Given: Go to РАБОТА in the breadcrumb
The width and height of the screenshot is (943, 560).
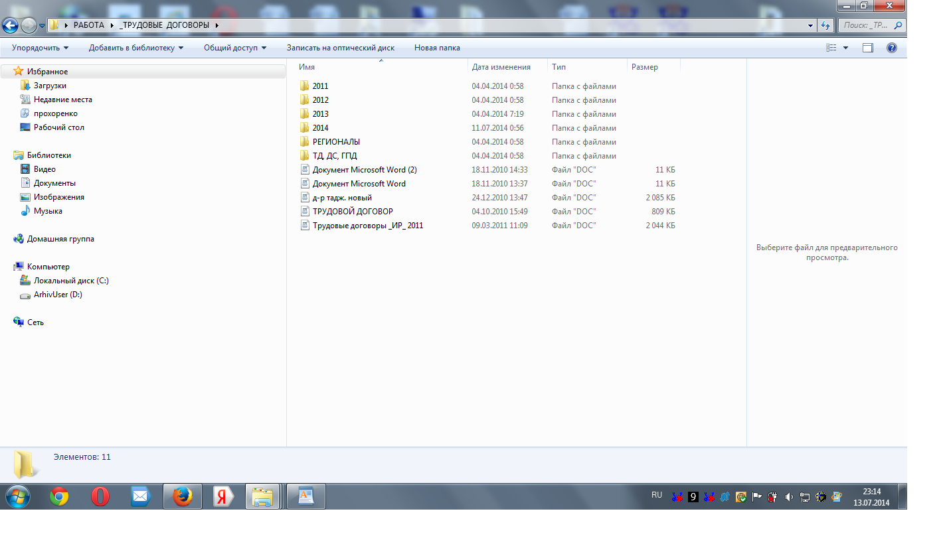Looking at the screenshot, I should click(x=89, y=25).
